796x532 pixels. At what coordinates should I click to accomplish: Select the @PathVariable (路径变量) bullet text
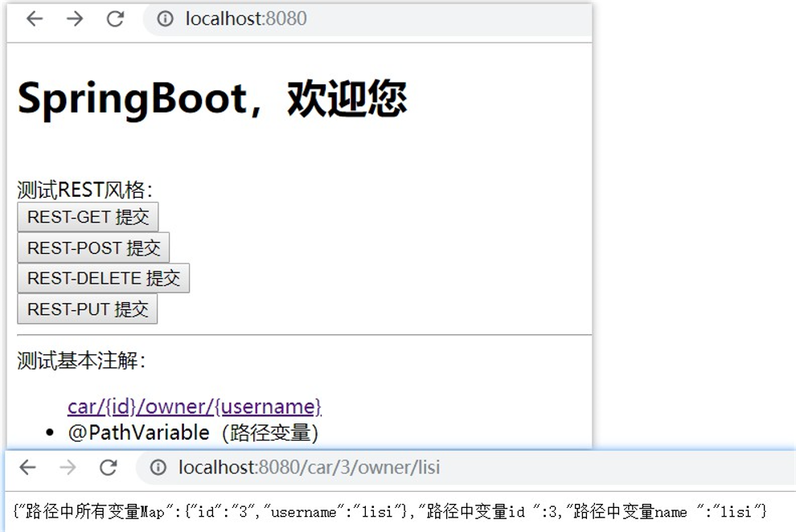(x=193, y=433)
